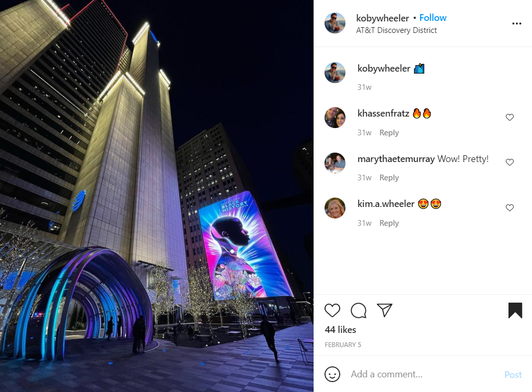Share post via paper plane icon
Screen dimensions: 532x392
tap(385, 310)
